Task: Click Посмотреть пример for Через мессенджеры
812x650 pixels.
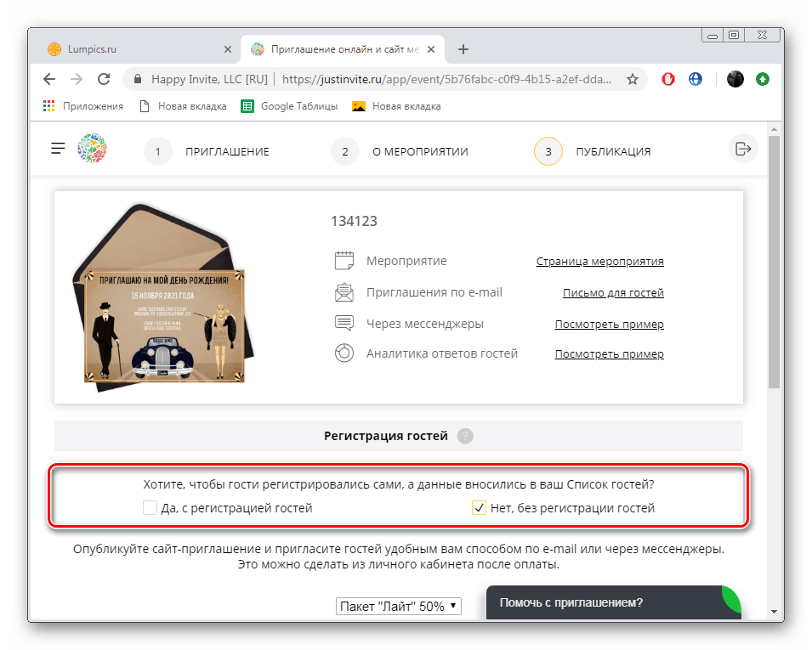Action: (x=609, y=325)
